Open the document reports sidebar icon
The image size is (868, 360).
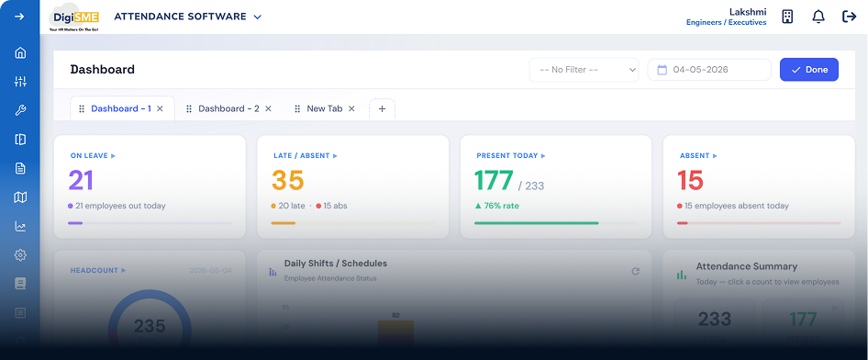pos(20,168)
